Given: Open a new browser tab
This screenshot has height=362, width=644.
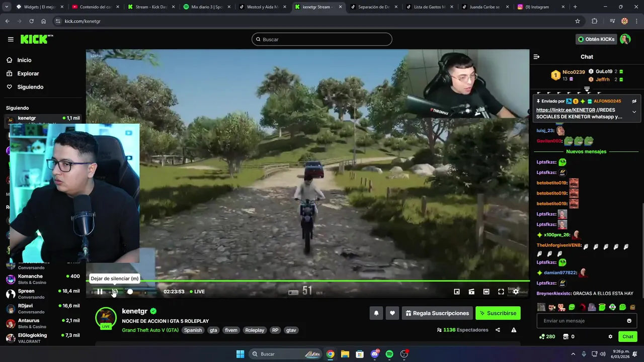Looking at the screenshot, I should click(x=575, y=7).
